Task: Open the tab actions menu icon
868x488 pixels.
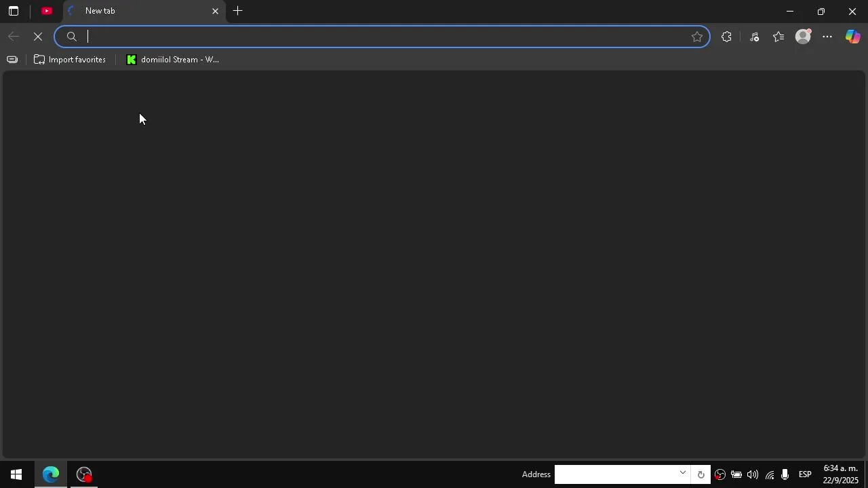Action: 13,11
